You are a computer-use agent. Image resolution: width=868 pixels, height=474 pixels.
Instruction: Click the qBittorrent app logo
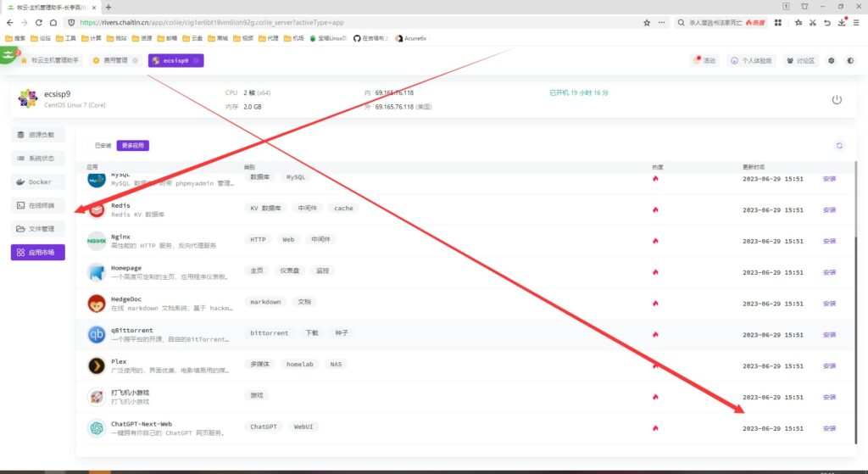coord(97,334)
